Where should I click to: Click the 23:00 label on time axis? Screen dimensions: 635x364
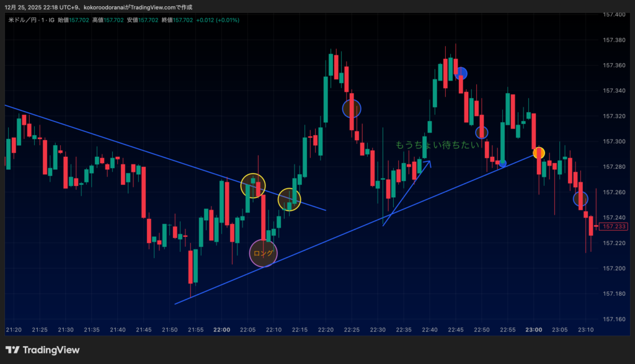pyautogui.click(x=534, y=329)
